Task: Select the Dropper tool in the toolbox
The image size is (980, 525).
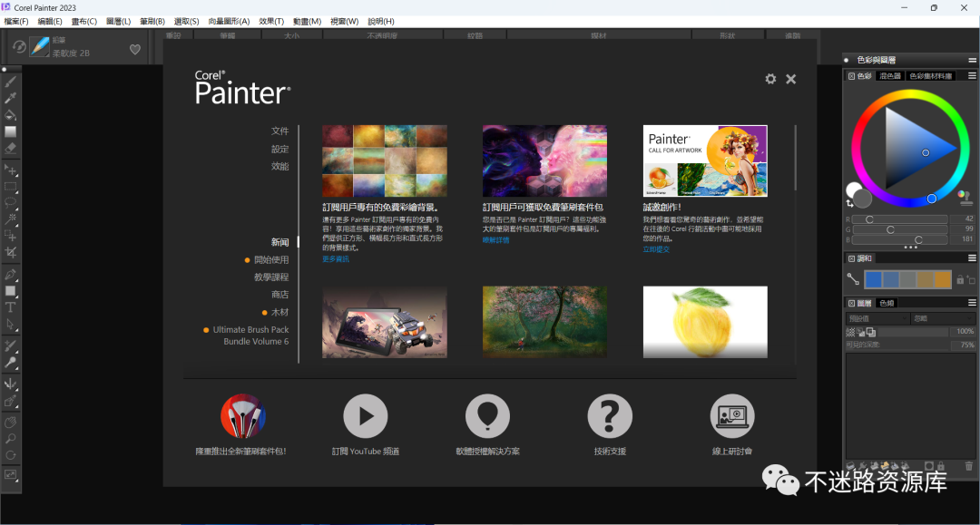Action: click(x=11, y=98)
